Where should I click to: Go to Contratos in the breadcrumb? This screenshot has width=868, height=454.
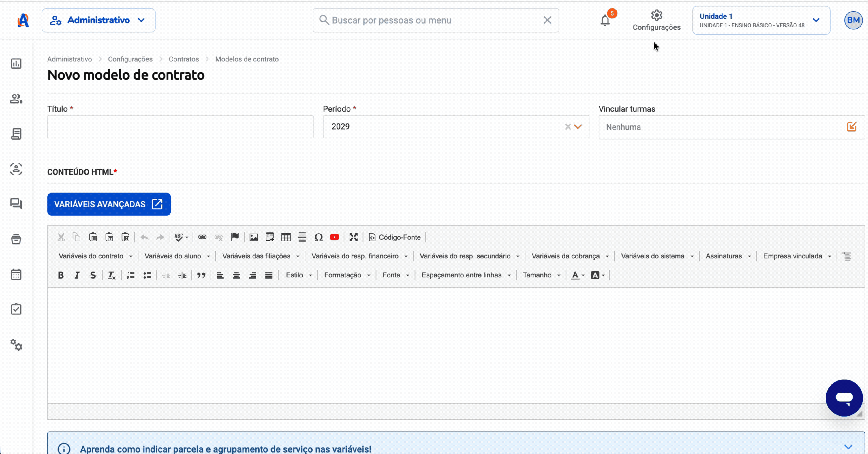tap(184, 59)
